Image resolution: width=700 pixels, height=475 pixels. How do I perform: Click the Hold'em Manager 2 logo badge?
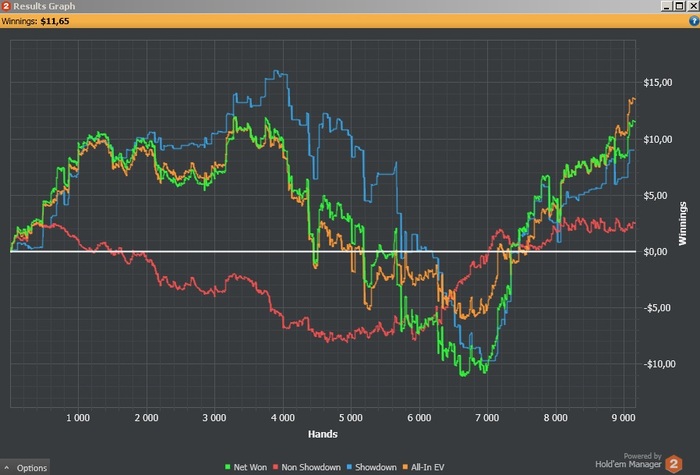(674, 464)
